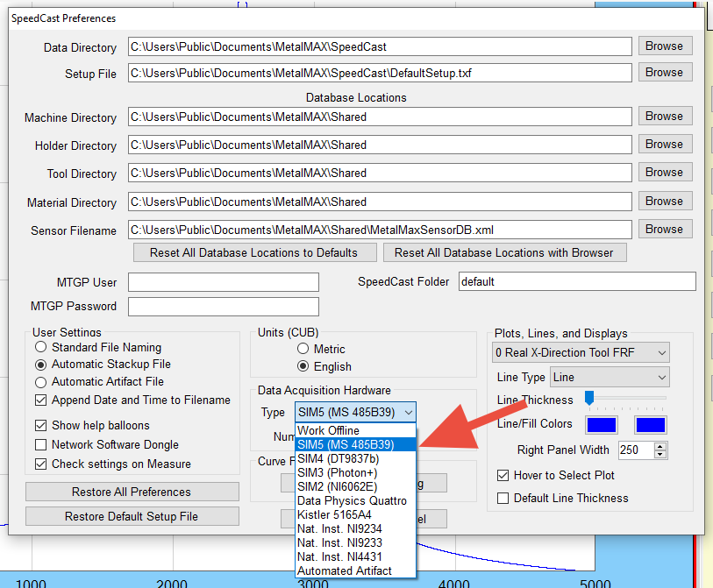Image resolution: width=713 pixels, height=588 pixels.
Task: Toggle Hover to Select Plot checkbox
Action: tap(503, 475)
